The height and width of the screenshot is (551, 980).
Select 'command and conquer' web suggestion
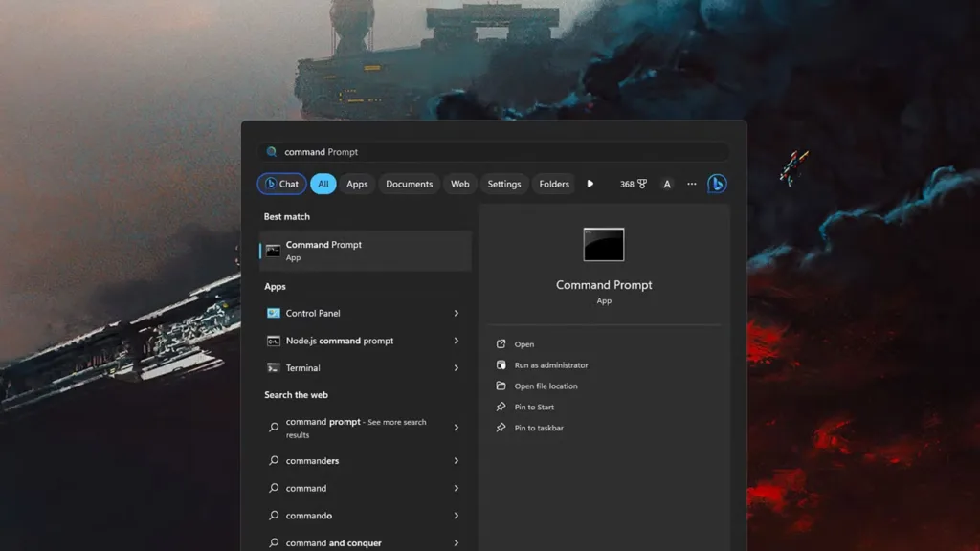pos(365,542)
